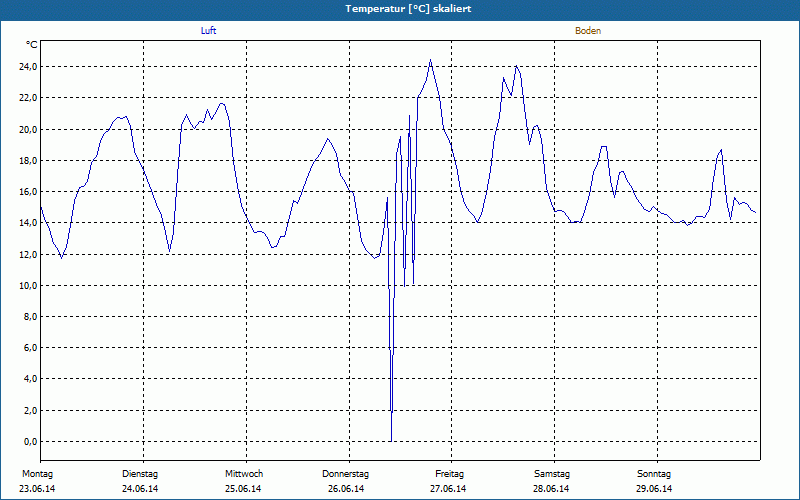Click the 'Samstag' day label
The height and width of the screenshot is (500, 800).
click(552, 474)
